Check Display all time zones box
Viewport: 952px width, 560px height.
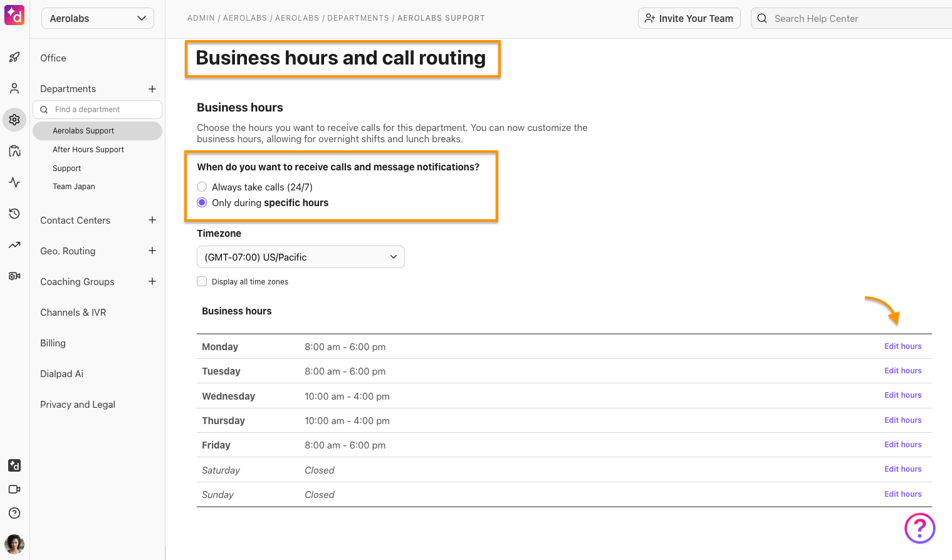[x=202, y=281]
